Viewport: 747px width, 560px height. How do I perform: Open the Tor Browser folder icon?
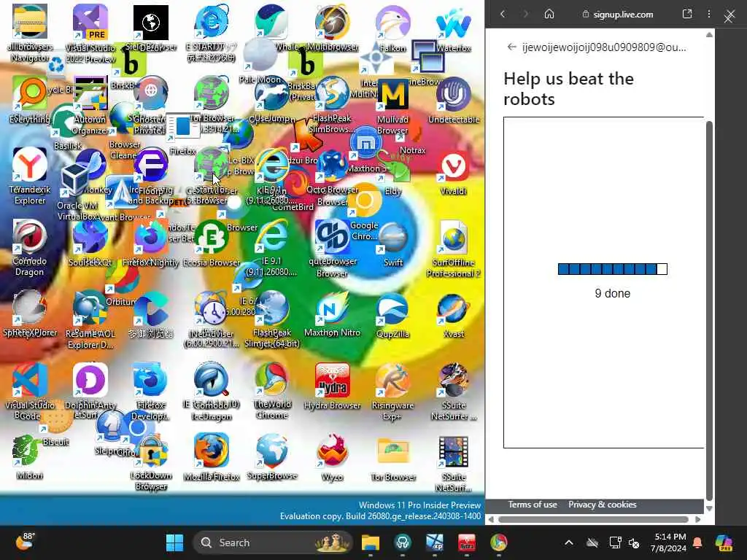tap(393, 452)
